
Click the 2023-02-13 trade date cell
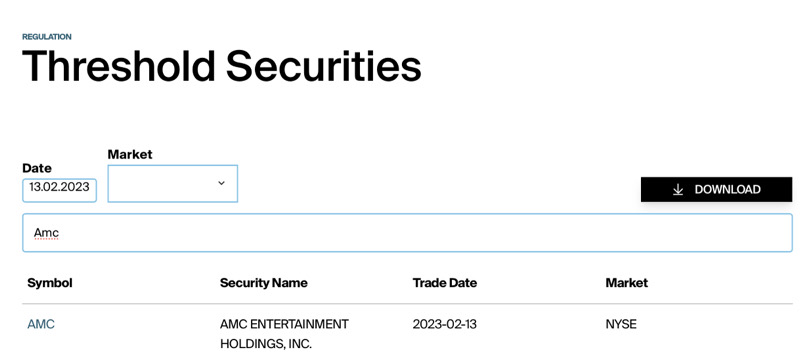point(445,324)
